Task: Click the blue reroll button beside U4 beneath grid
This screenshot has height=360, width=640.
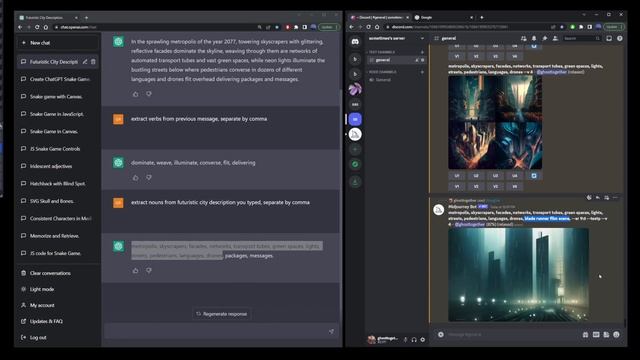Action: [534, 176]
